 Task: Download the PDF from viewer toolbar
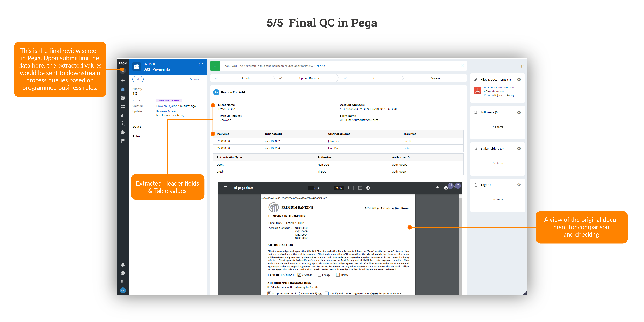pos(437,188)
